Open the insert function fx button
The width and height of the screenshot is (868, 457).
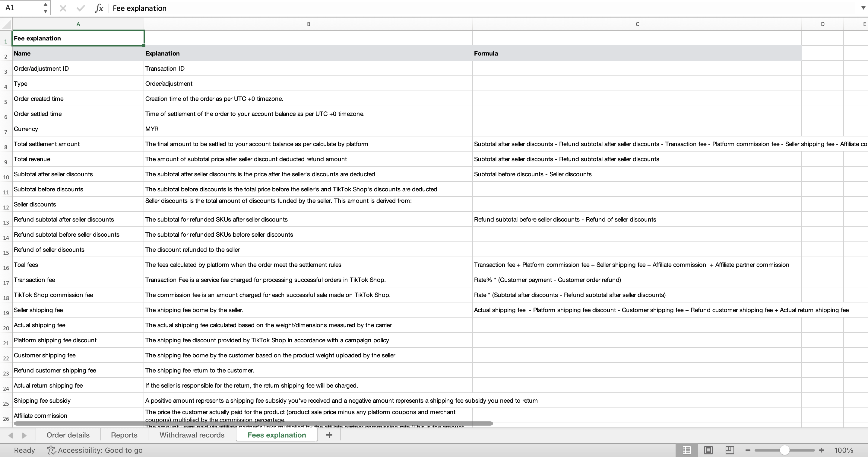coord(99,8)
